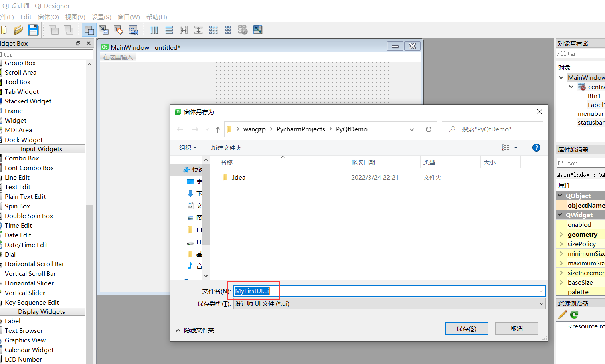Open the 视图(V) menu
605x364 pixels.
[75, 17]
